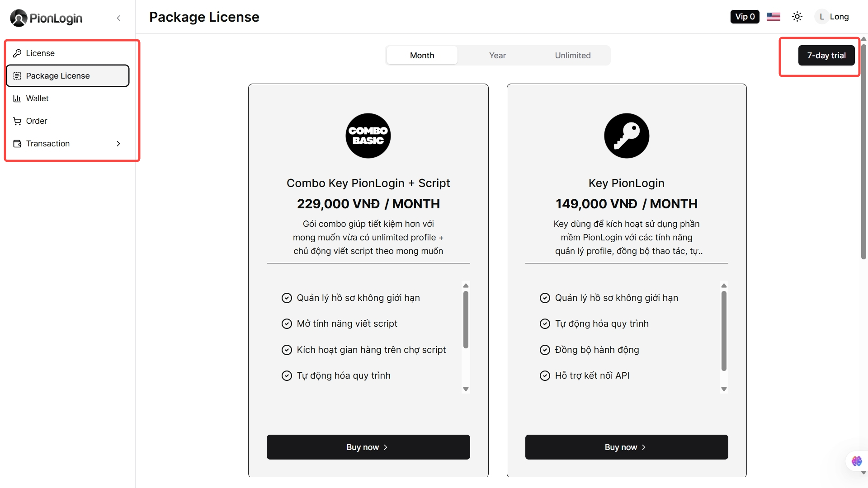
Task: Click the Combo Basic package logo
Action: click(x=368, y=136)
